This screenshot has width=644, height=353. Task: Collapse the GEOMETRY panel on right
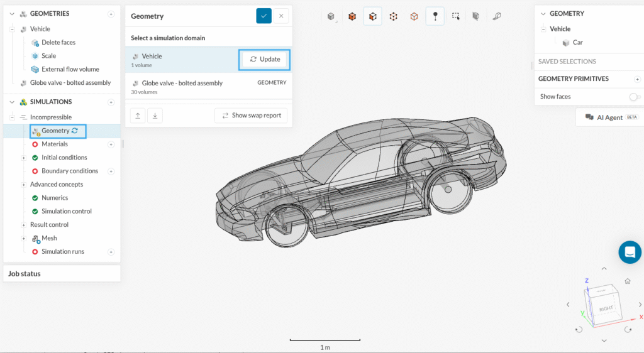pyautogui.click(x=543, y=14)
